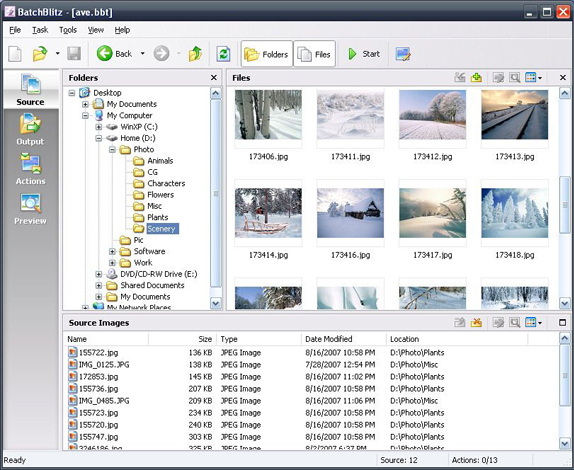Click the refresh icon in toolbar
This screenshot has height=470, width=574.
tap(223, 54)
